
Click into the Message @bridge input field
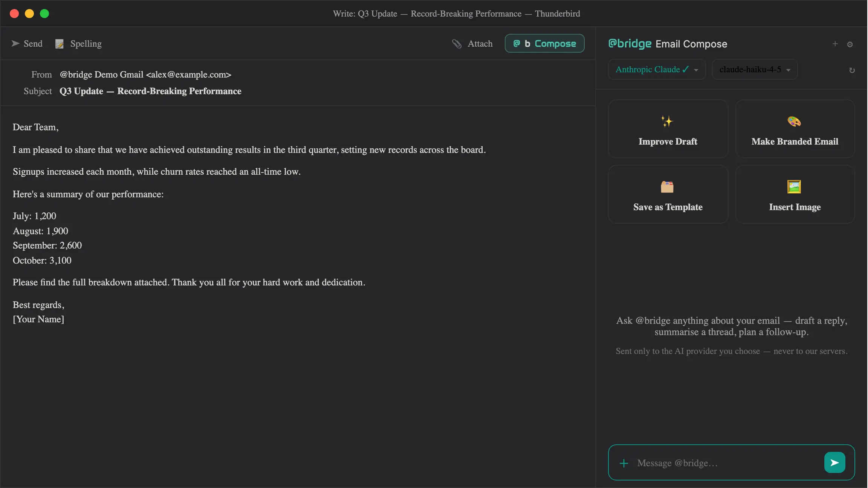727,463
